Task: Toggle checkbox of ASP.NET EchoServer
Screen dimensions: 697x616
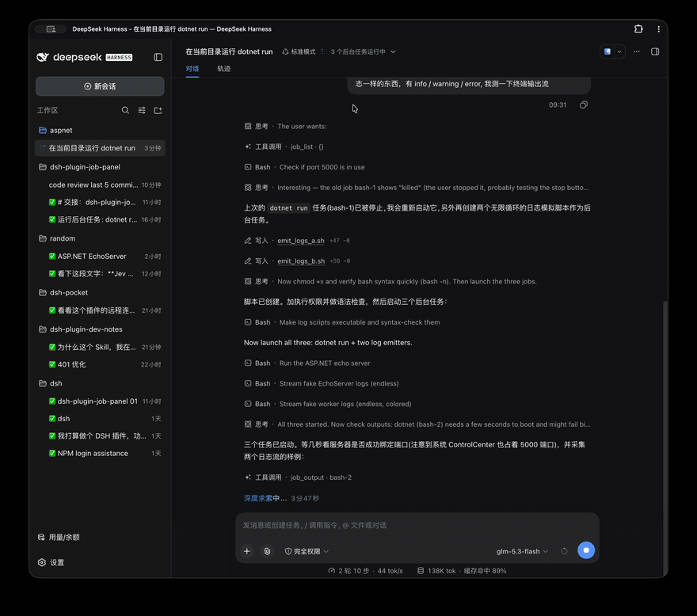Action: point(52,257)
